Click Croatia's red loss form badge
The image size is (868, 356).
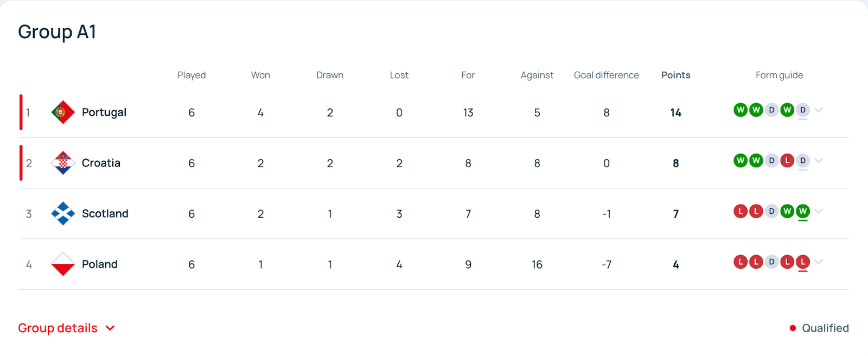(x=787, y=161)
